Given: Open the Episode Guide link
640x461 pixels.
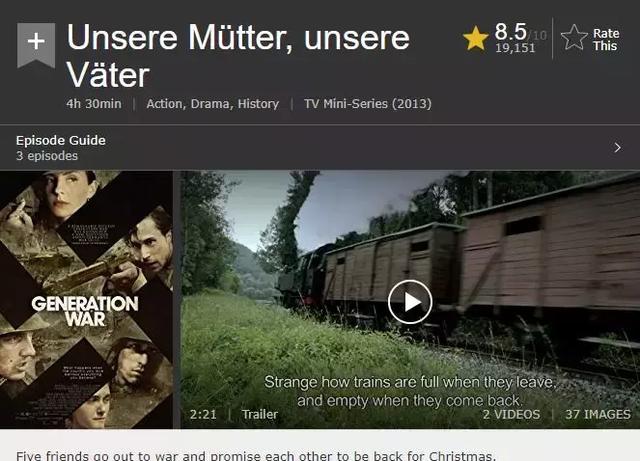Looking at the screenshot, I should pos(61,140).
